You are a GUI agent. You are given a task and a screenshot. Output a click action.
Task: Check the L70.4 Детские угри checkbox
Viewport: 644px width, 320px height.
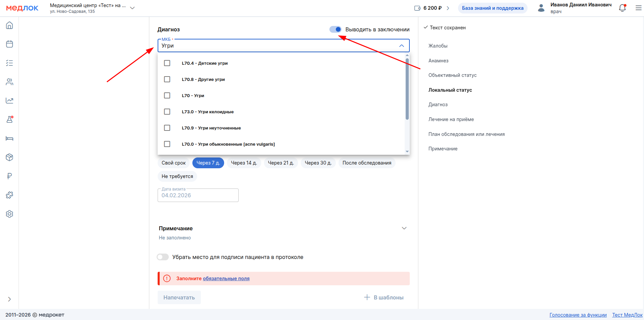[167, 63]
